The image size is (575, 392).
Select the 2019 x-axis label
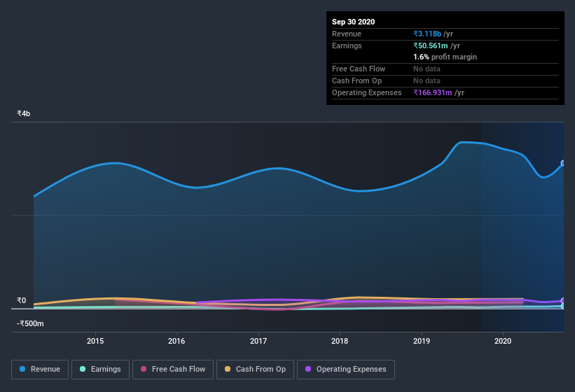422,341
